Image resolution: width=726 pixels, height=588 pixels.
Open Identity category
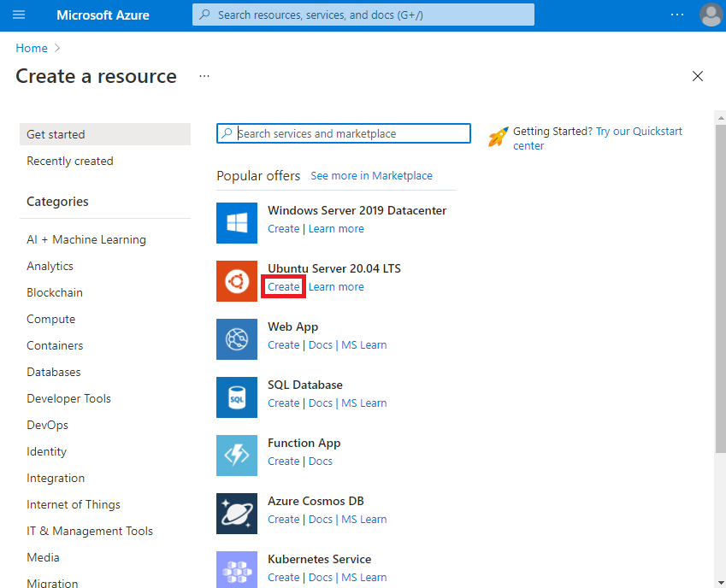tap(47, 451)
